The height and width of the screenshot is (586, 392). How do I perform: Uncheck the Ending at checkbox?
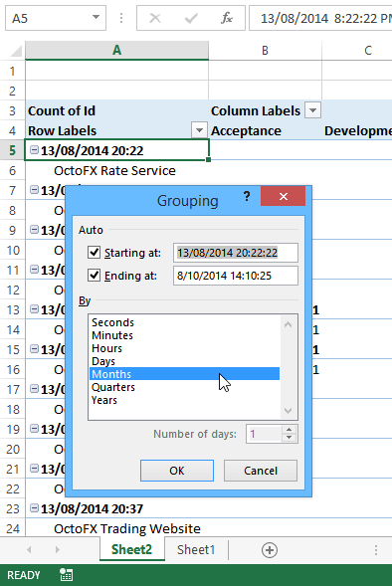(x=94, y=276)
